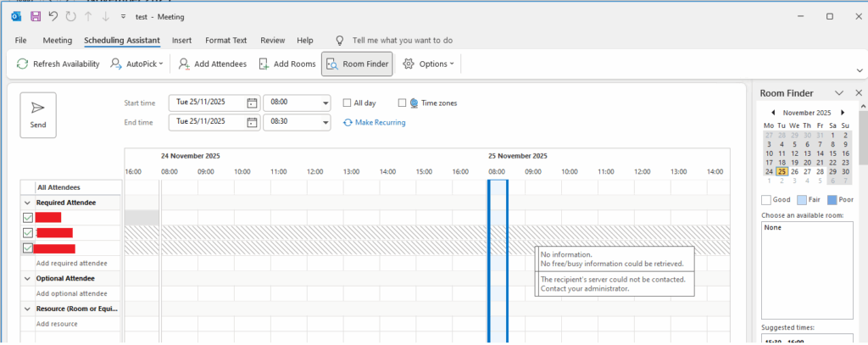Screen dimensions: 868x345
Task: Open the Start time 08:00 dropdown
Action: tap(325, 103)
